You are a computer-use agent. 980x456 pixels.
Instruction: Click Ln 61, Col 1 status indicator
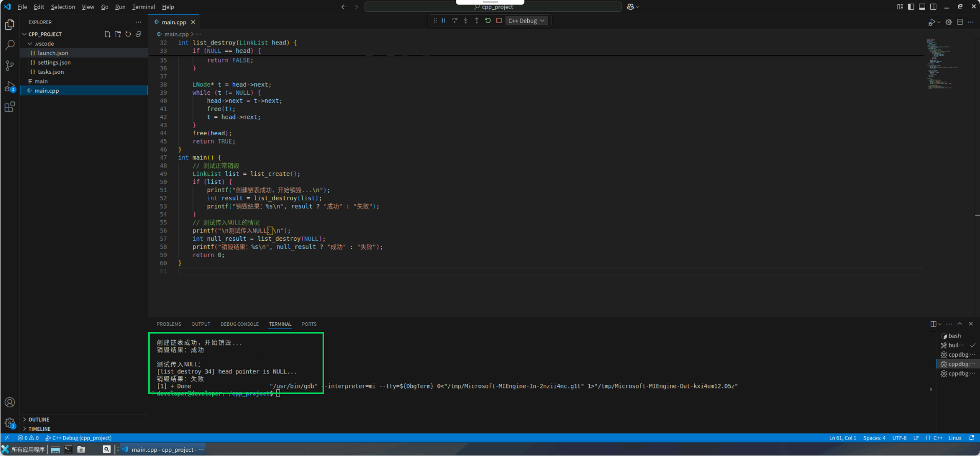843,438
